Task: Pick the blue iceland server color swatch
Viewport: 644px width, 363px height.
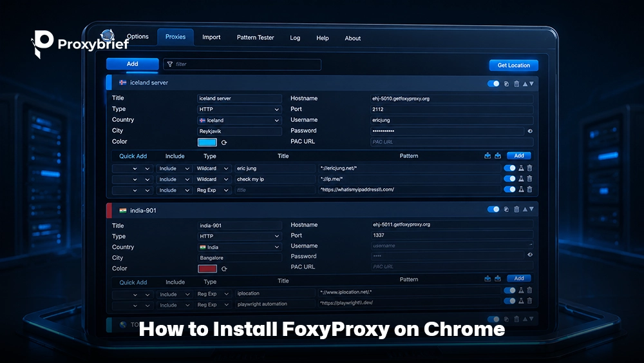Action: coord(207,142)
